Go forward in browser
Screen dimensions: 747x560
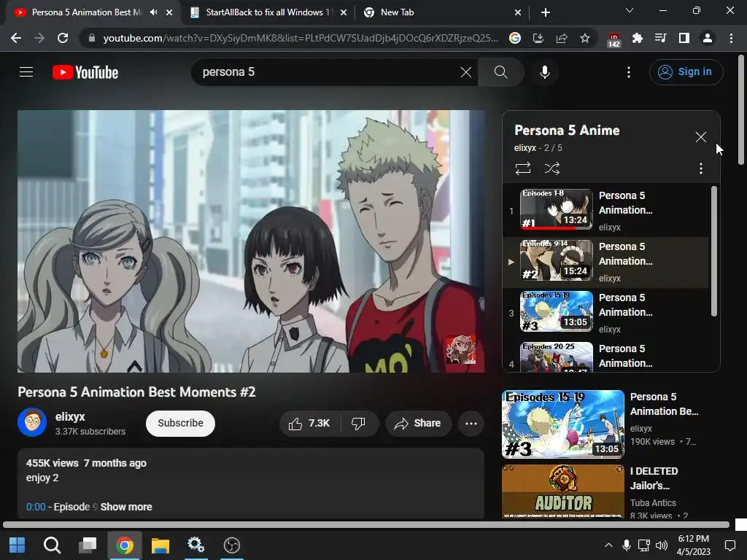click(39, 38)
